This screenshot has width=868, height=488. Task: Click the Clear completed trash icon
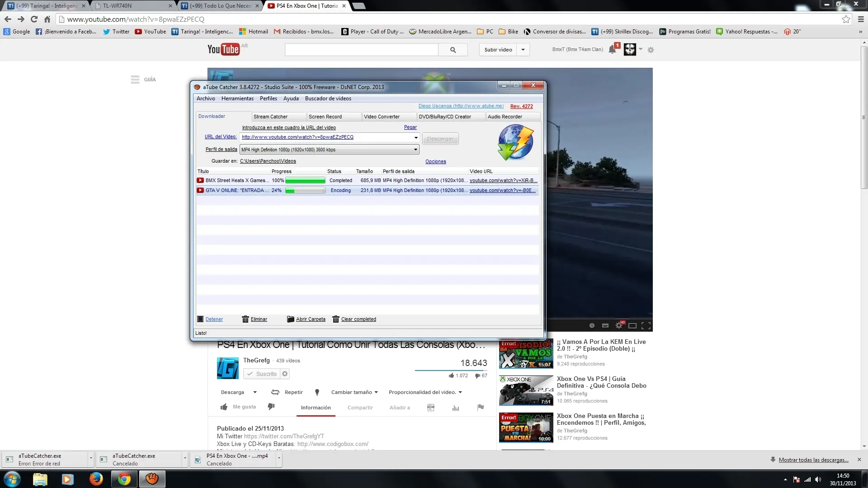pos(336,319)
